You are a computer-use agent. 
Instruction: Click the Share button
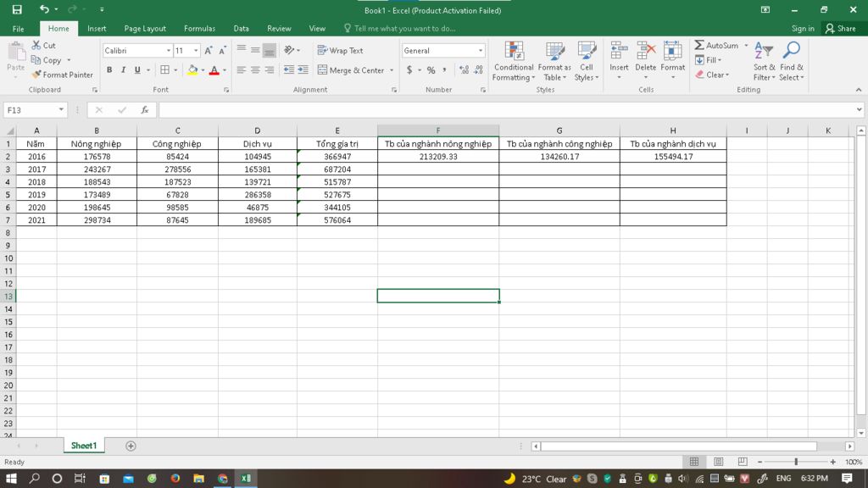(840, 29)
